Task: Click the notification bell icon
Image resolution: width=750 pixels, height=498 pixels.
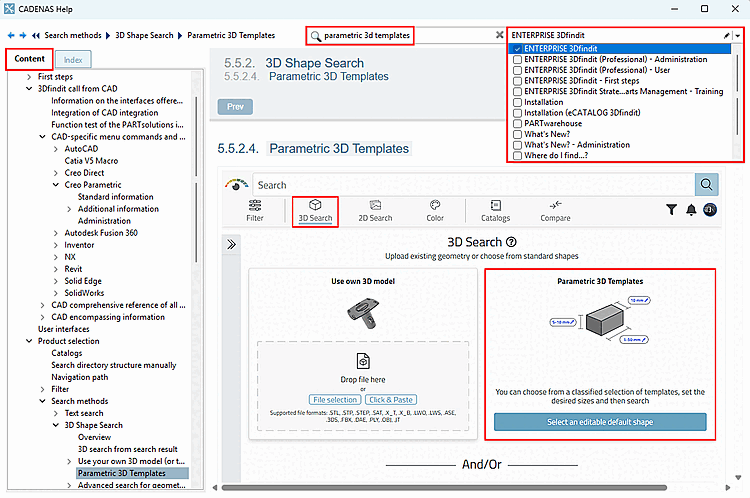Action: pyautogui.click(x=691, y=210)
